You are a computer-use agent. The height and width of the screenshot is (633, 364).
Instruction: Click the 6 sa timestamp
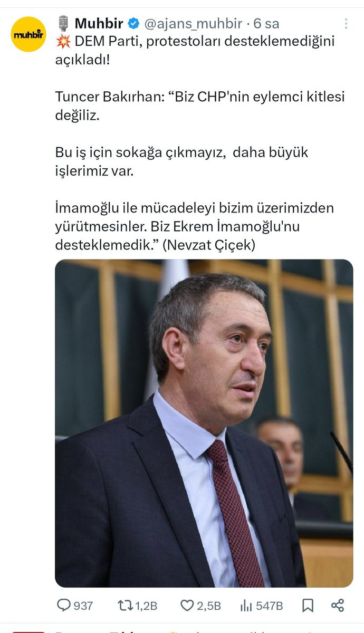coord(267,24)
